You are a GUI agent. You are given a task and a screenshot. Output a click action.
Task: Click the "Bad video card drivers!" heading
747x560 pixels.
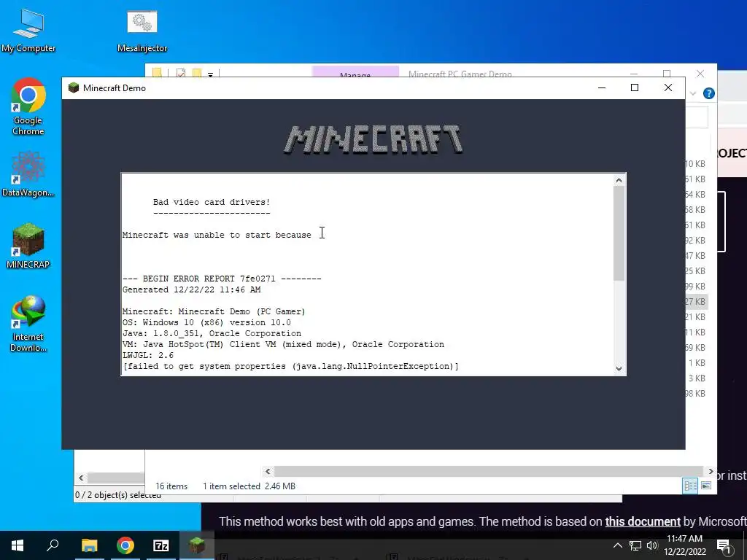212,202
